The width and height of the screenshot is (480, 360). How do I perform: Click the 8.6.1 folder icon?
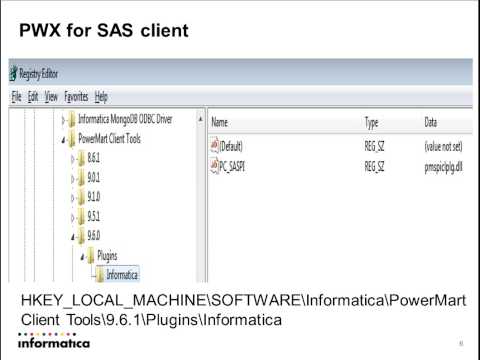[x=81, y=159]
